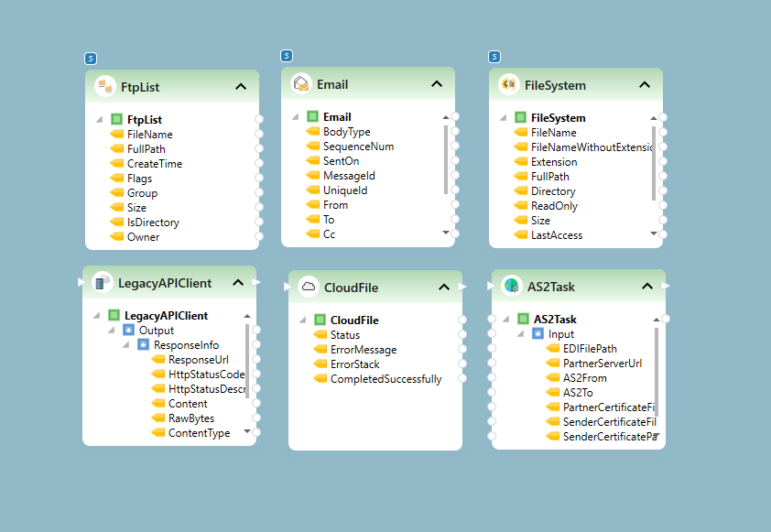The height and width of the screenshot is (532, 771).
Task: Click the blue Output node icon
Action: click(128, 330)
